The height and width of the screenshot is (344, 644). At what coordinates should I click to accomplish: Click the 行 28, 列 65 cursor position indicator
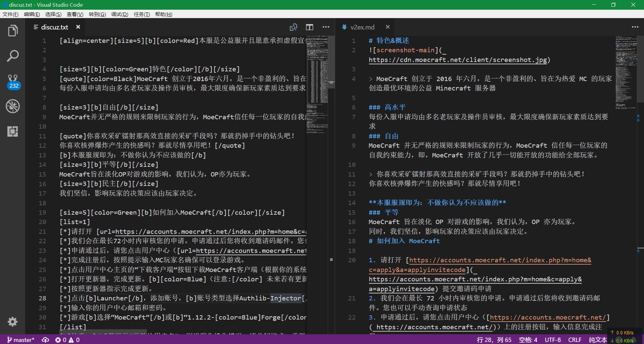(494, 340)
